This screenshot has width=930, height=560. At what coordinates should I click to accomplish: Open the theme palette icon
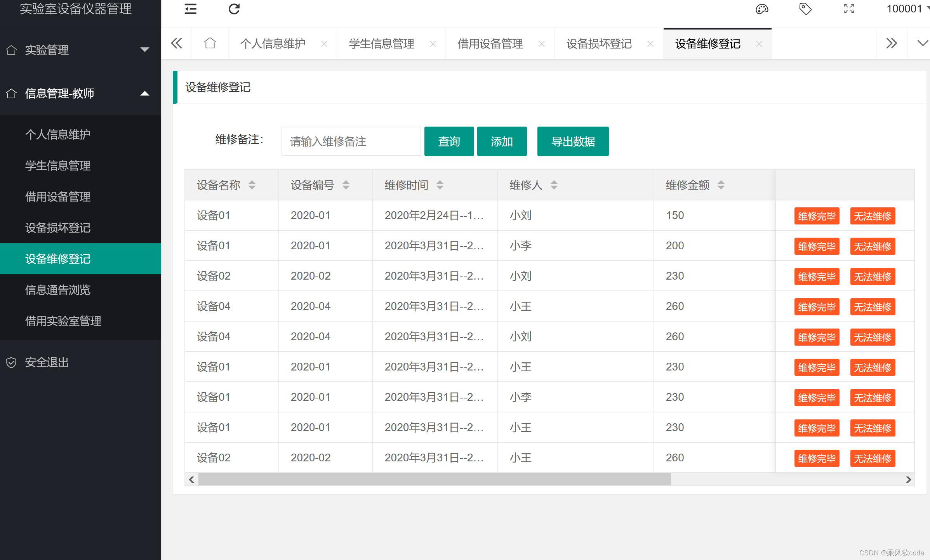tap(762, 9)
